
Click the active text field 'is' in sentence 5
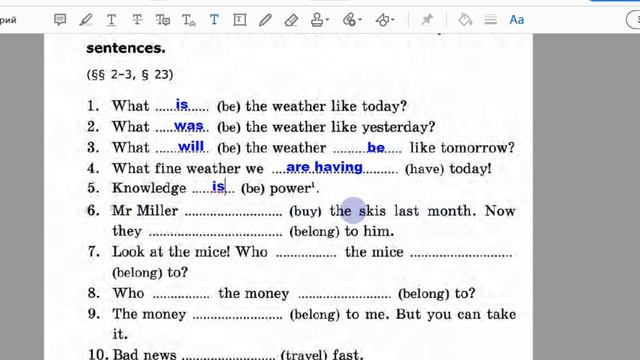pos(219,187)
